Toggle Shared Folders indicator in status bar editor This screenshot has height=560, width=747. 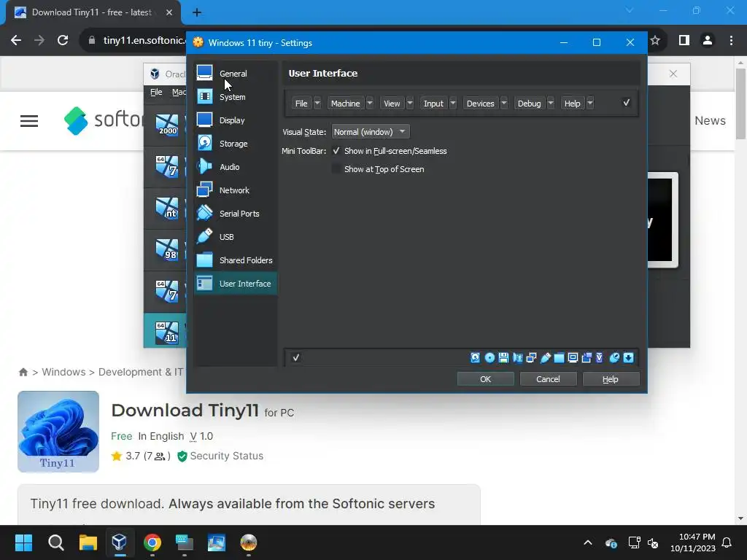560,357
